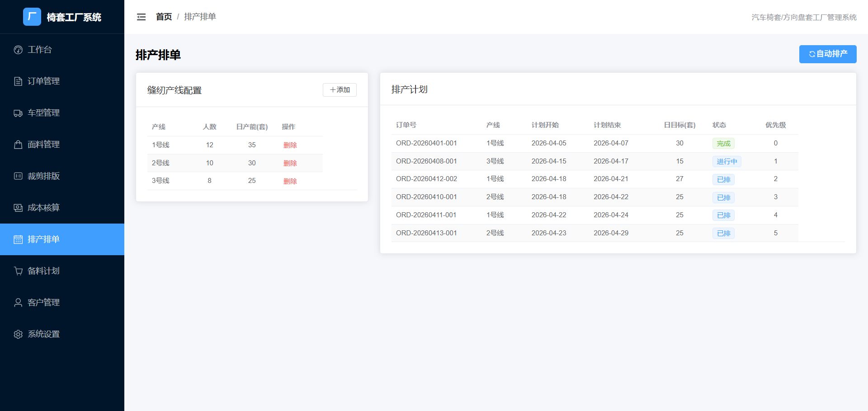Click the 椅套工厂系统 title
868x411 pixels.
click(x=74, y=17)
